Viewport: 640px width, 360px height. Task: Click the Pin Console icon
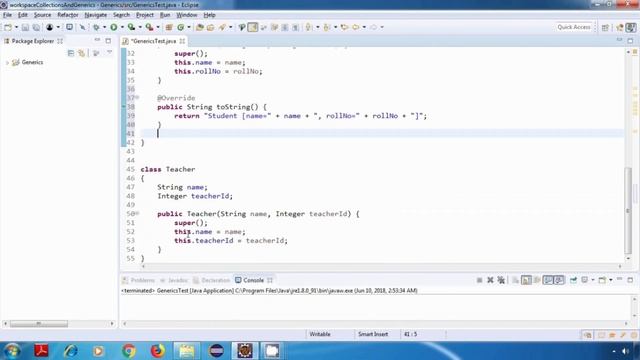(573, 280)
